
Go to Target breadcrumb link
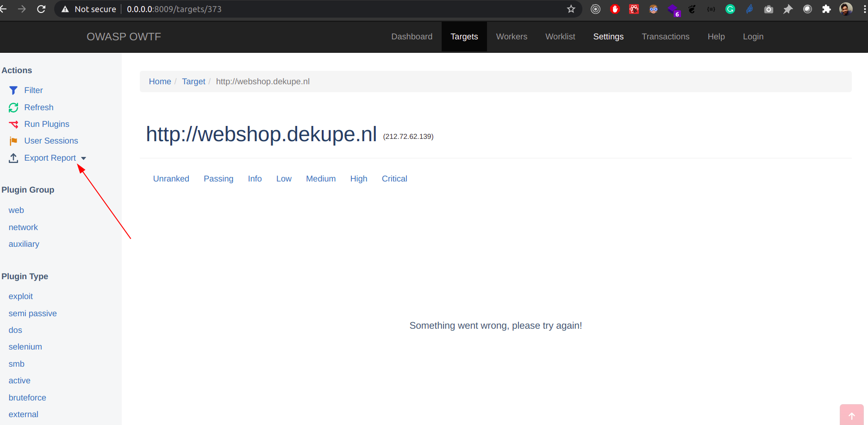click(194, 81)
